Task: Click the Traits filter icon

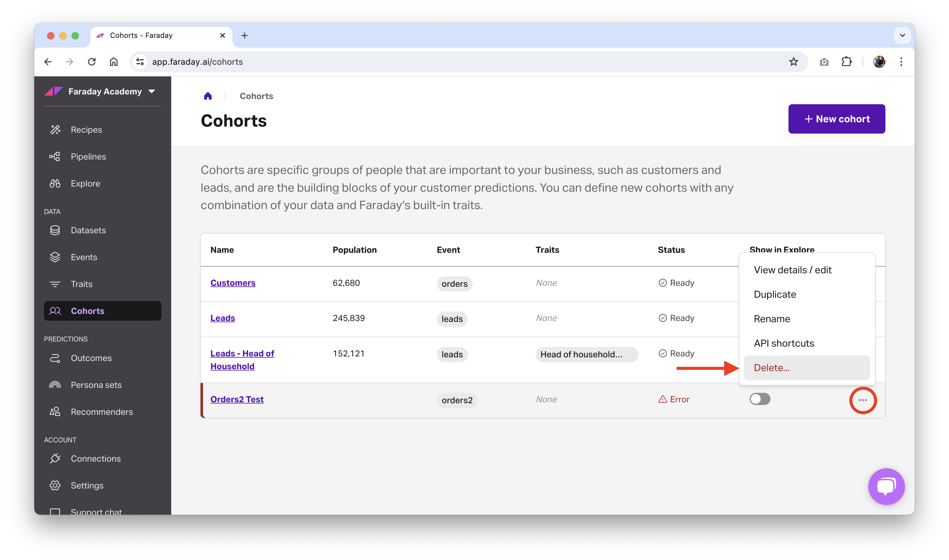Action: click(55, 284)
